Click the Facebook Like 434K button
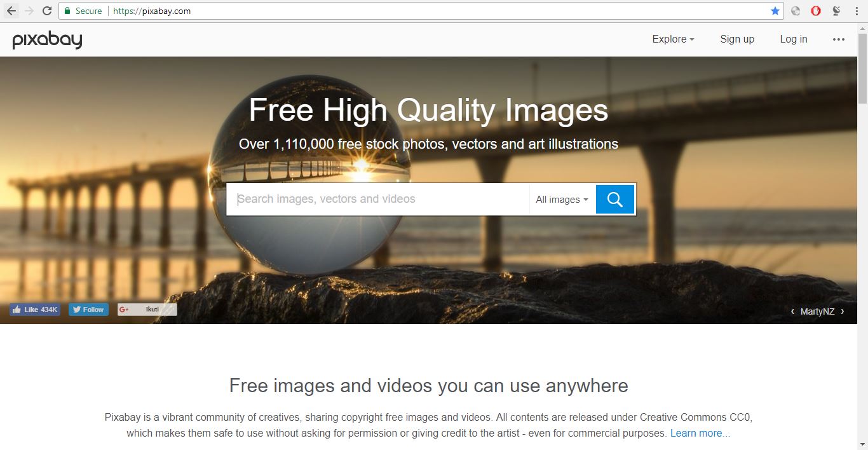The width and height of the screenshot is (868, 450). click(x=35, y=310)
